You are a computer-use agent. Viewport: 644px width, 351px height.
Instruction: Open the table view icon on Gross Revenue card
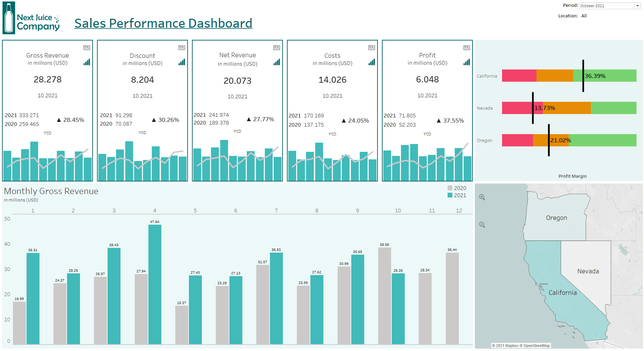(x=86, y=47)
